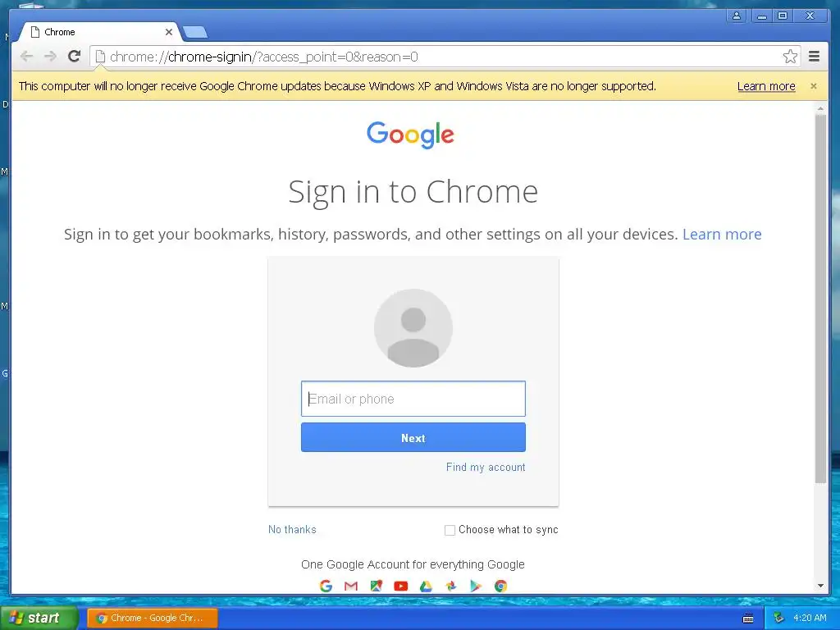This screenshot has height=630, width=840.
Task: Click the Google logo
Action: pyautogui.click(x=410, y=135)
